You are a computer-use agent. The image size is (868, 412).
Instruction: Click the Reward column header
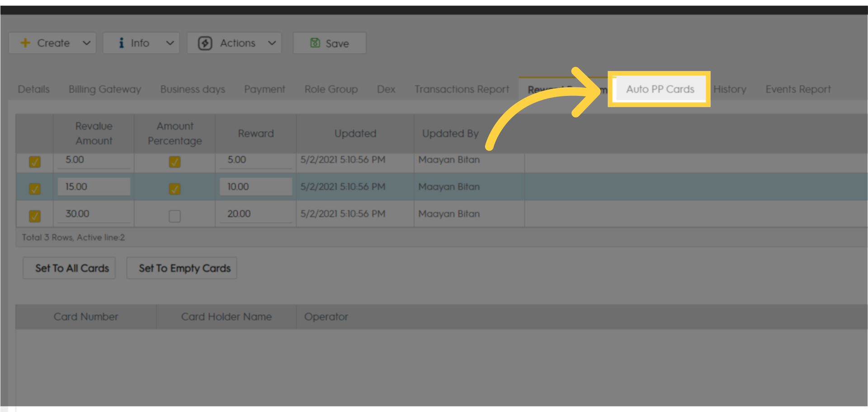click(256, 133)
